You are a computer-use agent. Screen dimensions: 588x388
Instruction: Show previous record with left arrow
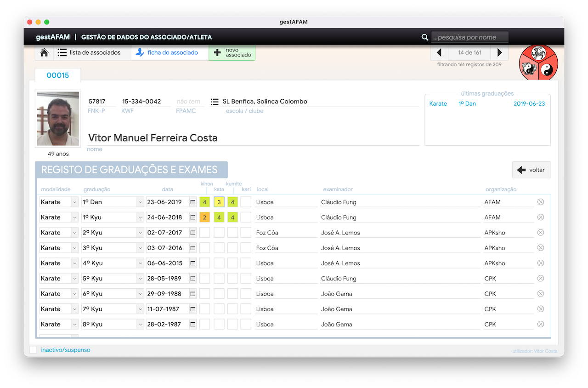click(x=439, y=52)
